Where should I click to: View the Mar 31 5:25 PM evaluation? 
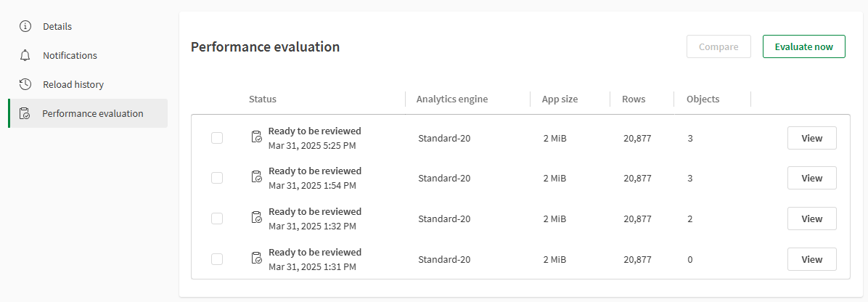point(811,137)
